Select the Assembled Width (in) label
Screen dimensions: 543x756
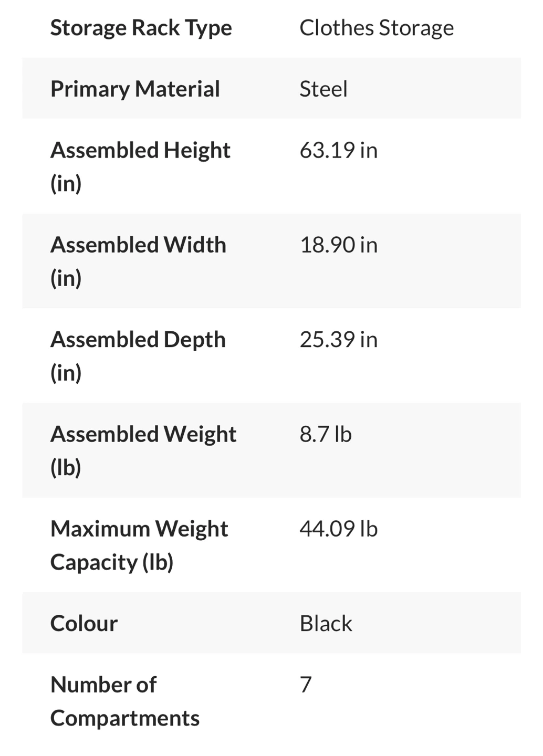coord(138,261)
